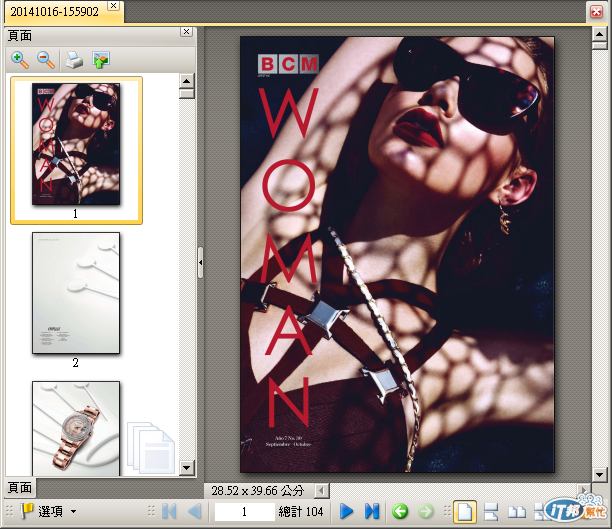Click the green back navigation arrow
The image size is (612, 529).
400,511
